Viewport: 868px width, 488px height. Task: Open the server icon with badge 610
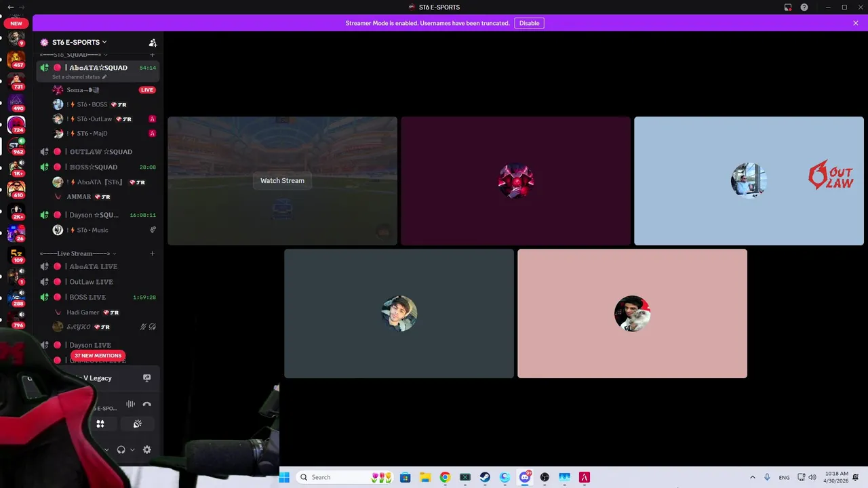[x=16, y=190]
